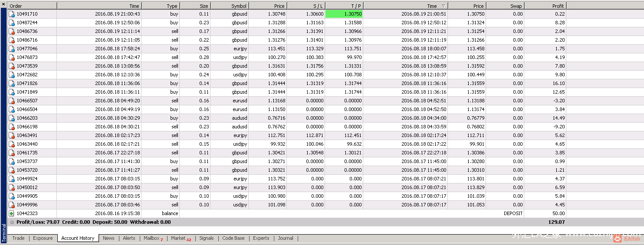Viewport: 644px width, 245px height.
Task: Click the sell order icon for 10466198
Action: [x=12, y=127]
